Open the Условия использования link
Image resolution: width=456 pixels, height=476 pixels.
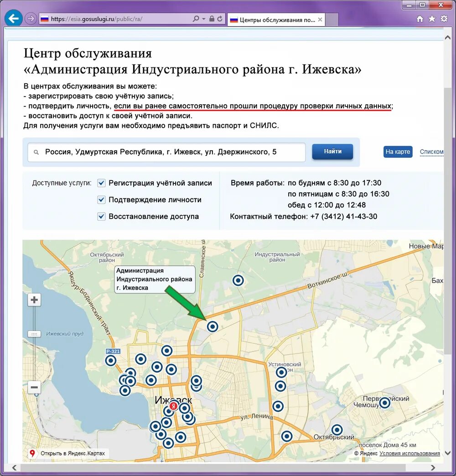pyautogui.click(x=411, y=454)
